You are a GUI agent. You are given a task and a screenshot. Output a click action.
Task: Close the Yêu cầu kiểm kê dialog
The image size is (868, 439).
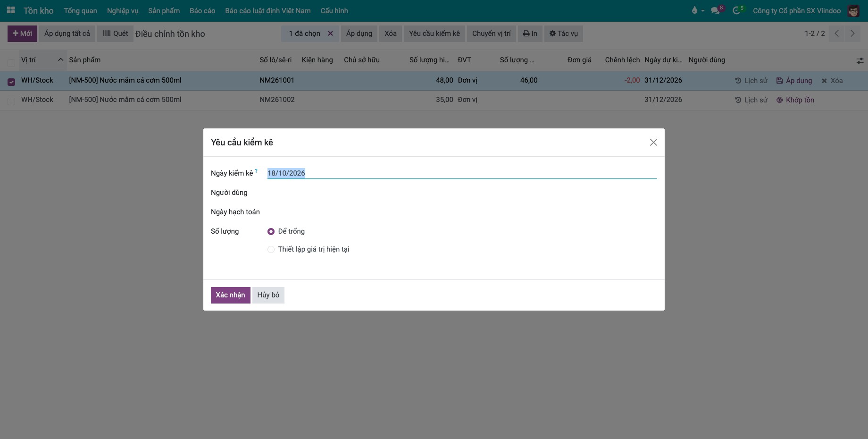pos(653,143)
